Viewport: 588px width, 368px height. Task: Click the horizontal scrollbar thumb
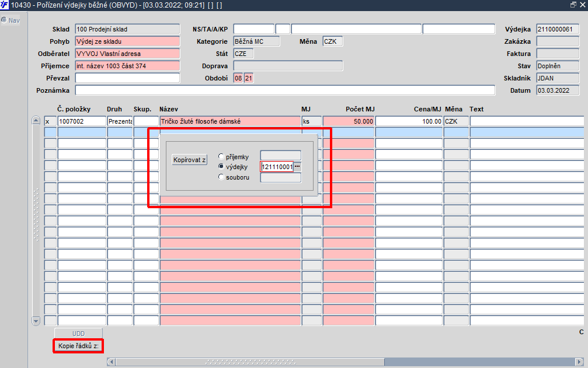(x=250, y=362)
